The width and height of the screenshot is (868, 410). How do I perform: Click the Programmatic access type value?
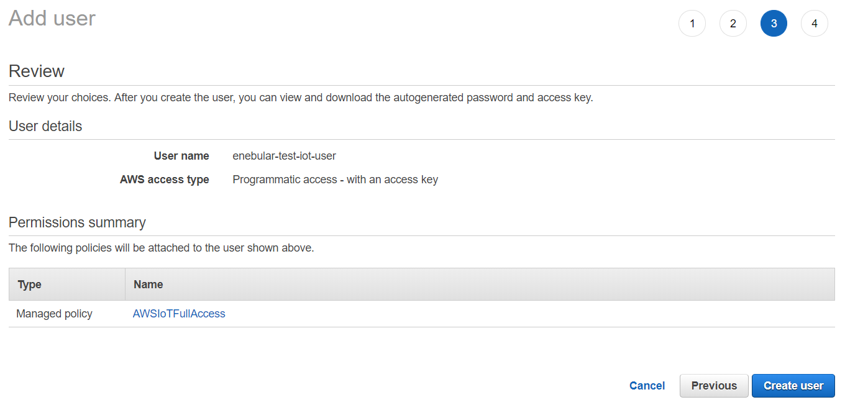pos(335,180)
